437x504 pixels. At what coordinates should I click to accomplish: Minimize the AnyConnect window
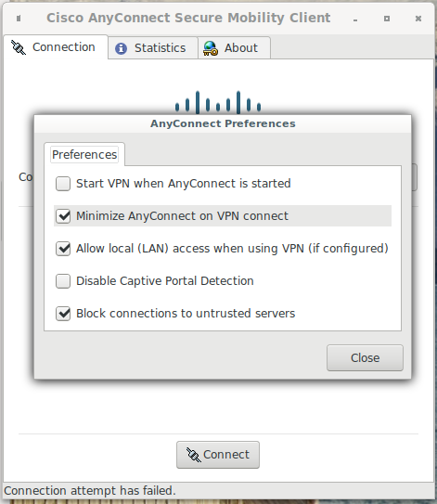pyautogui.click(x=355, y=19)
